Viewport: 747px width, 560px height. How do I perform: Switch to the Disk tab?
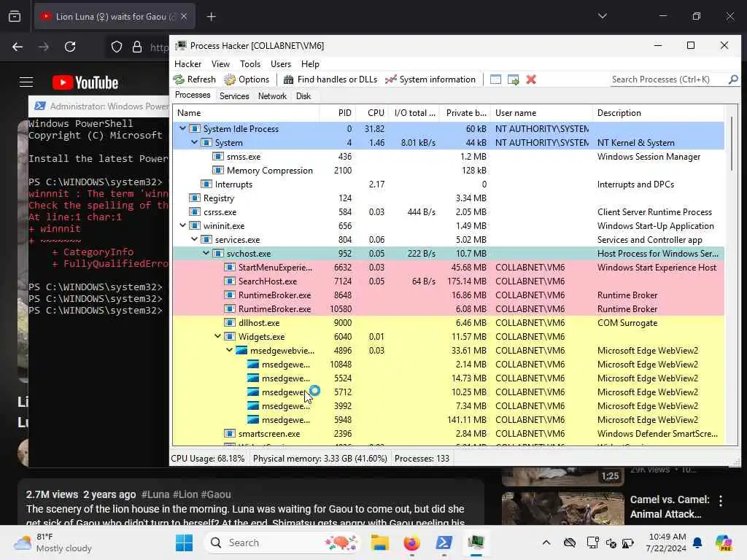[303, 96]
